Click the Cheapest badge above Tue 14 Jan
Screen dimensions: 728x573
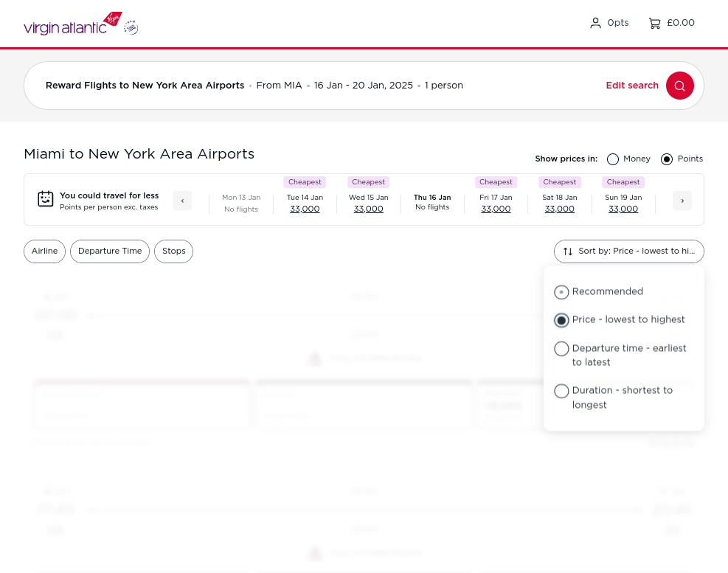(305, 182)
